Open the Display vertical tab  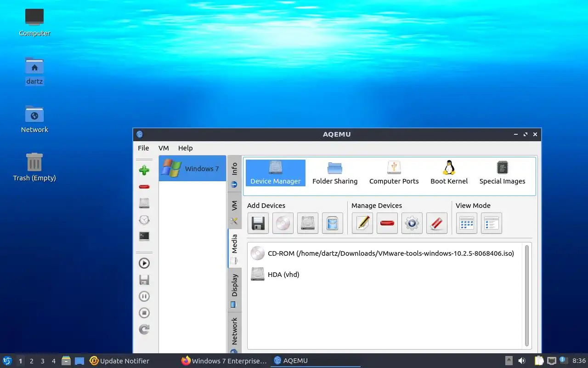(234, 290)
